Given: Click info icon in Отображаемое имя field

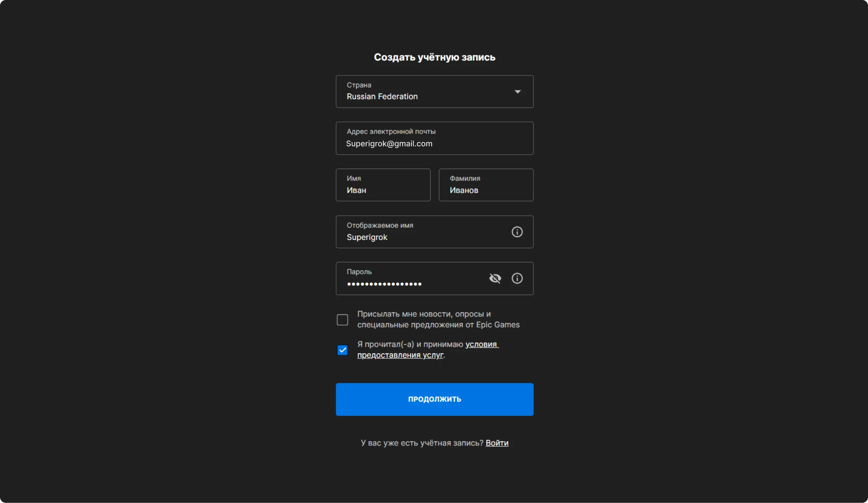Looking at the screenshot, I should (517, 232).
